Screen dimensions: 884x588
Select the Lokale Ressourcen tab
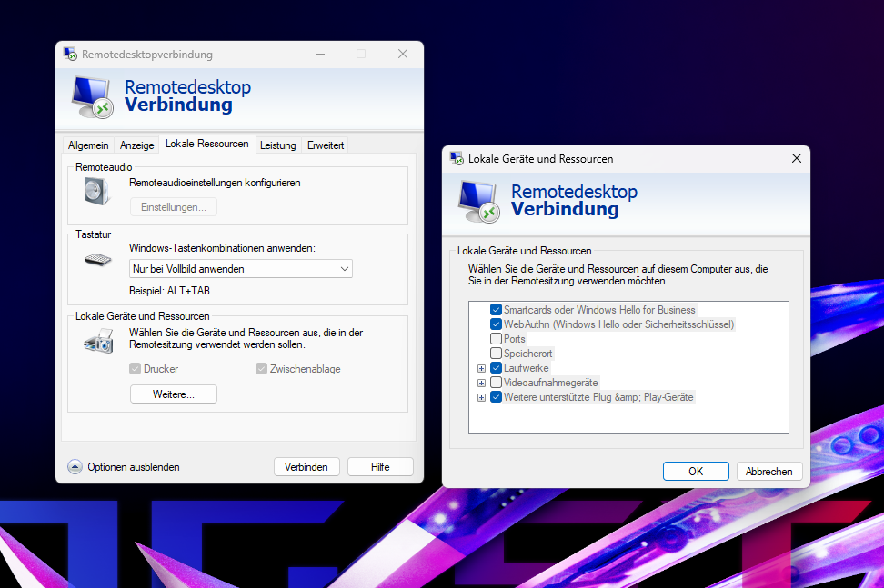(207, 144)
